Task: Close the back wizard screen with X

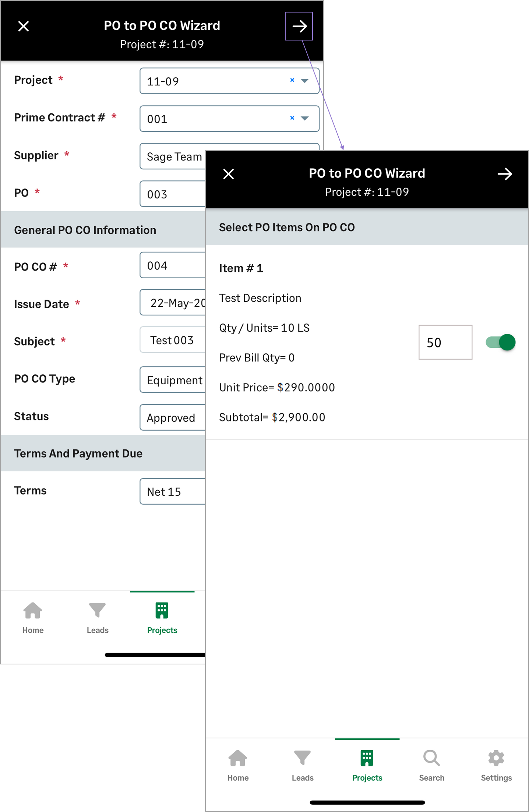Action: (24, 26)
